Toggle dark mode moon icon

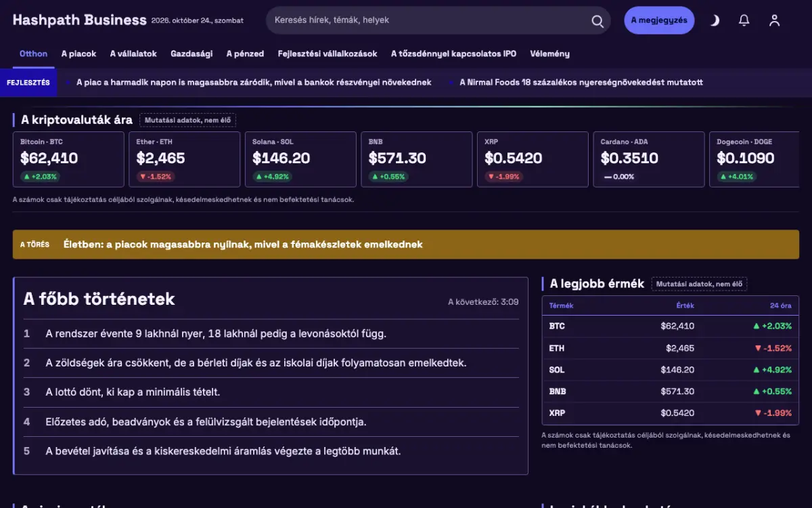715,20
